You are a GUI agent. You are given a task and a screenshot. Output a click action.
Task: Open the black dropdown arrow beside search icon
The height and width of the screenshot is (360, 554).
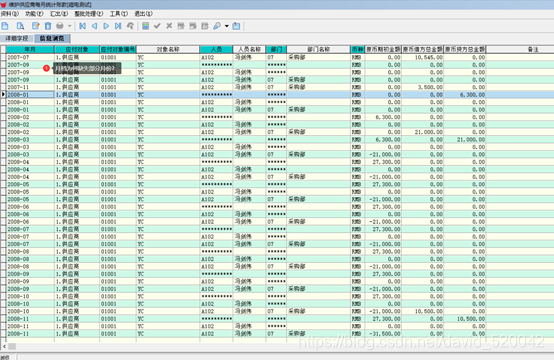pyautogui.click(x=226, y=26)
